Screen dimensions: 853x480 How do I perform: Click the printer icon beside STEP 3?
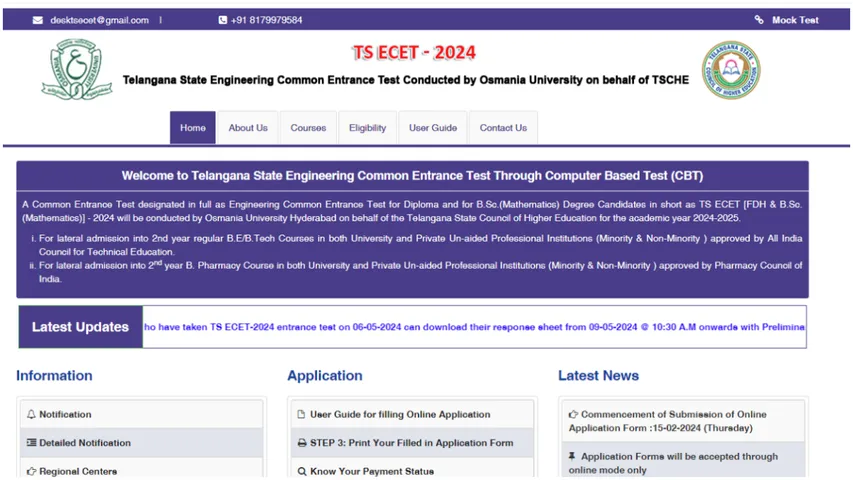(302, 443)
